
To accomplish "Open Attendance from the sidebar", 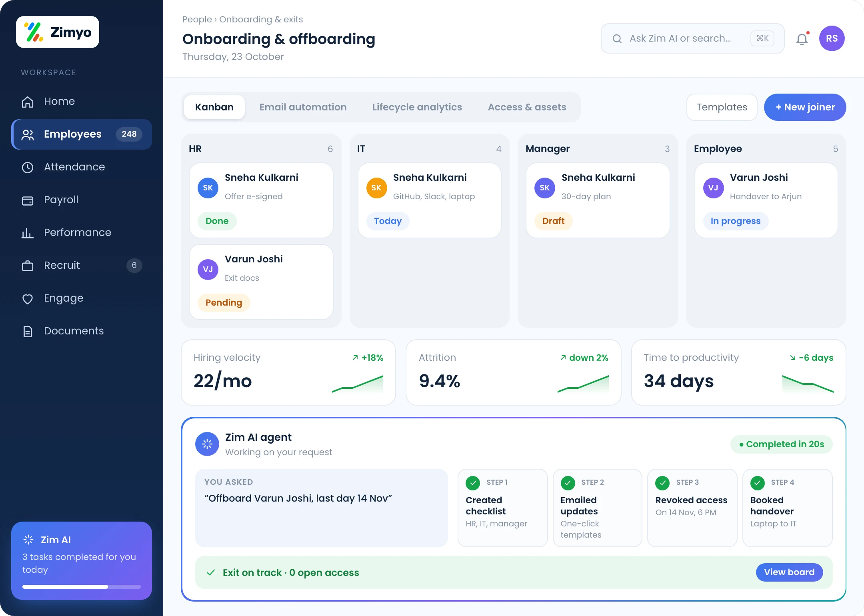I will [x=82, y=167].
